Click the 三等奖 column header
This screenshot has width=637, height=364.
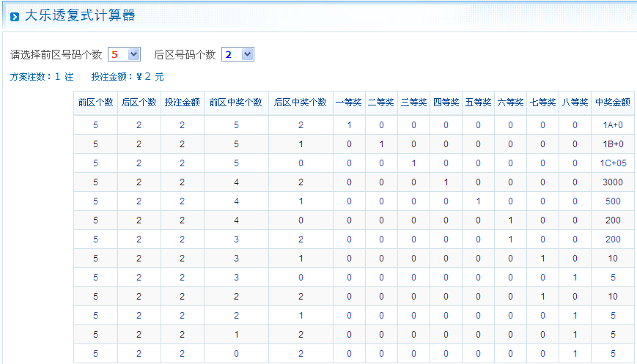click(x=413, y=103)
